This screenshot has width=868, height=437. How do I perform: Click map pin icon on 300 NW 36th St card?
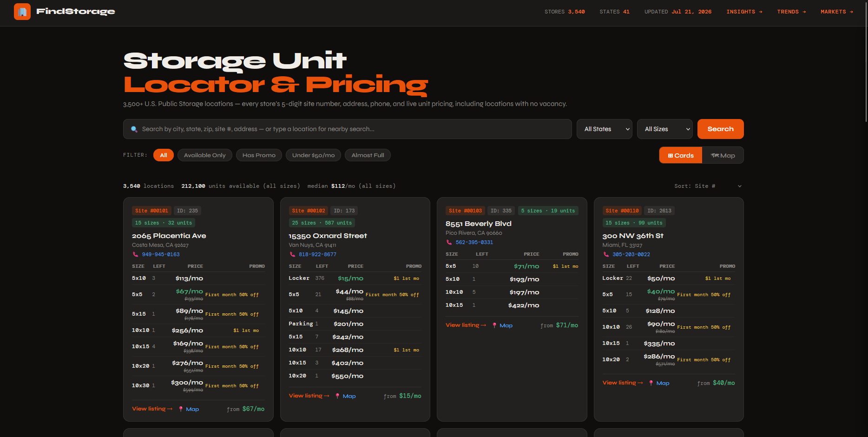[651, 383]
